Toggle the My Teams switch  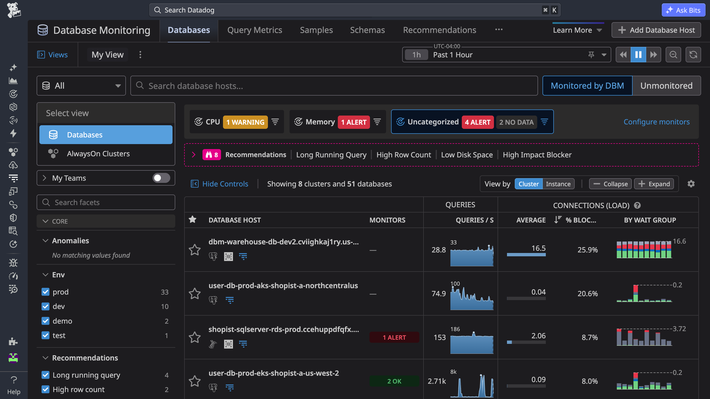coord(161,178)
